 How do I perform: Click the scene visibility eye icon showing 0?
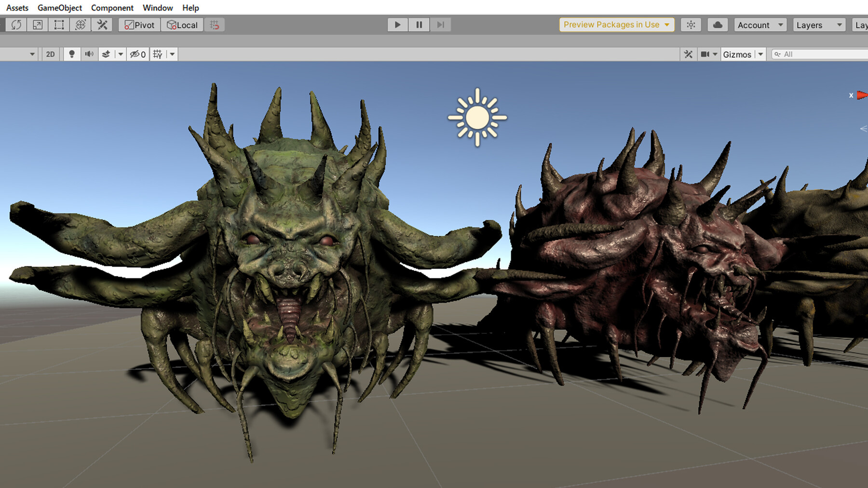(137, 54)
